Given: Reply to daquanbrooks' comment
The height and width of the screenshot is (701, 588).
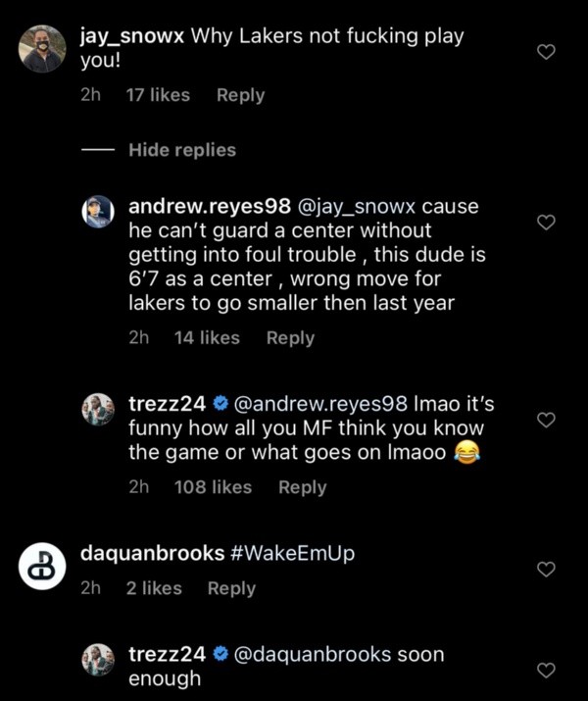Looking at the screenshot, I should point(231,588).
